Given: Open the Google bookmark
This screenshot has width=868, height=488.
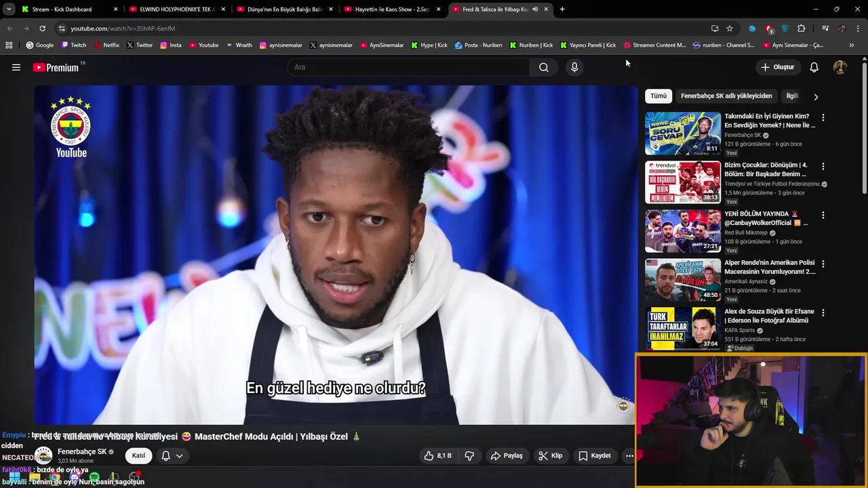Looking at the screenshot, I should (x=40, y=45).
